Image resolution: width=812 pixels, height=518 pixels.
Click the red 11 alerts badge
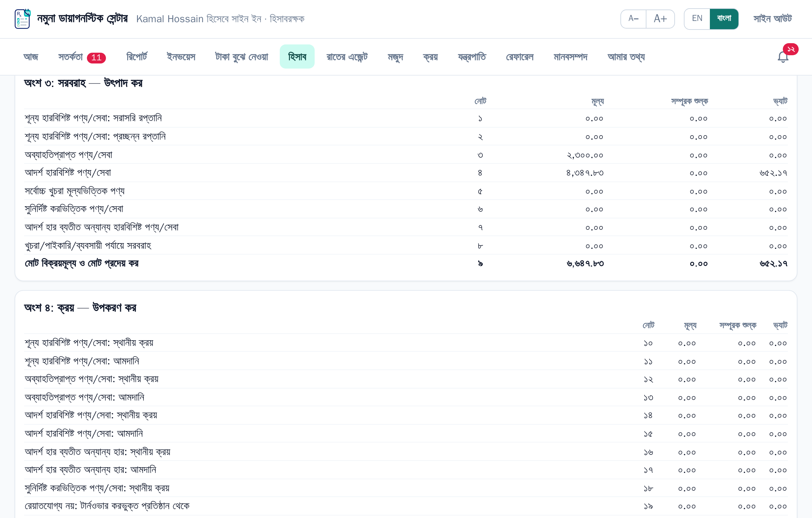coord(96,58)
